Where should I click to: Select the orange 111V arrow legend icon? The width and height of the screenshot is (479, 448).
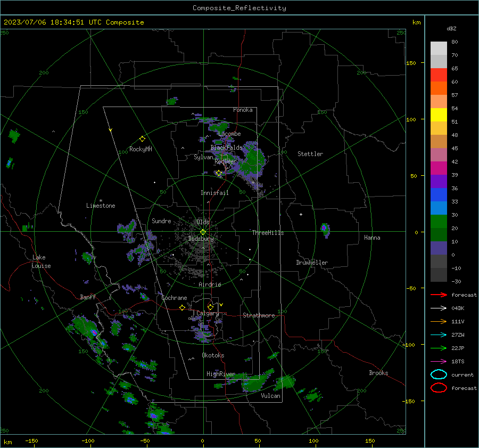pos(439,321)
